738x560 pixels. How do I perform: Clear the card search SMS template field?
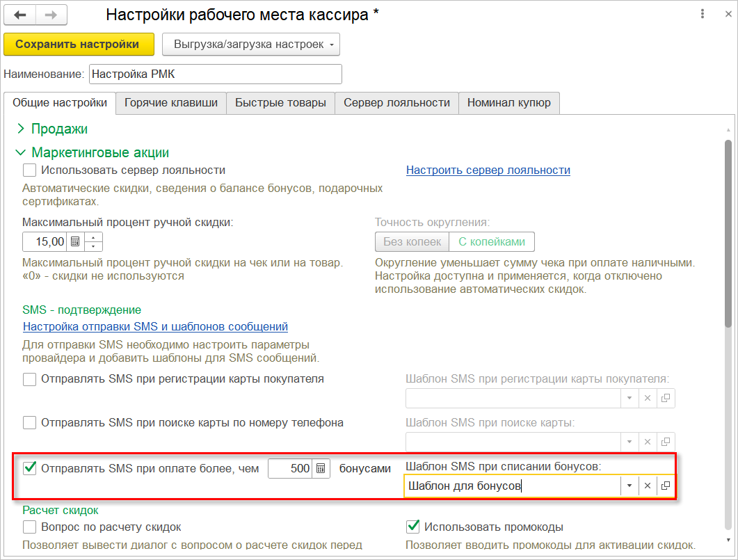(x=648, y=442)
